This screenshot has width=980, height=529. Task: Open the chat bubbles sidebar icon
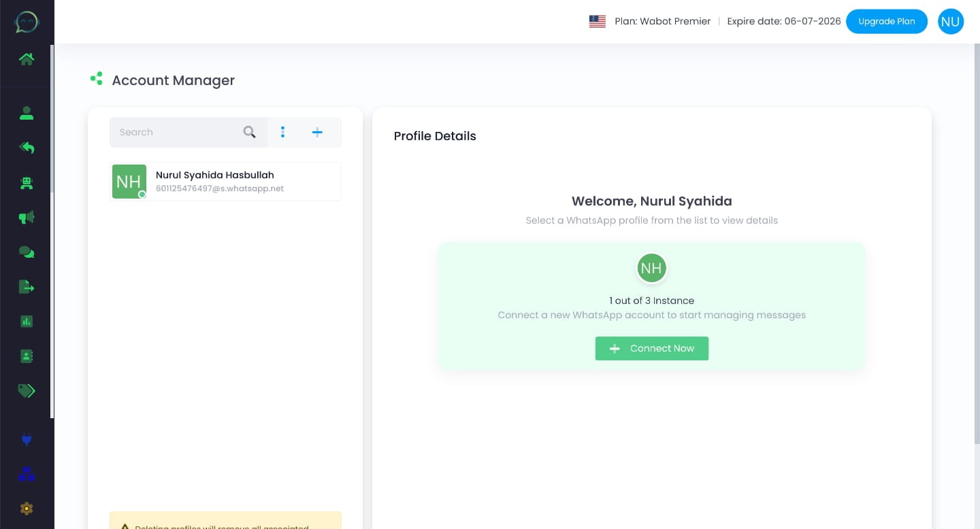(x=27, y=252)
